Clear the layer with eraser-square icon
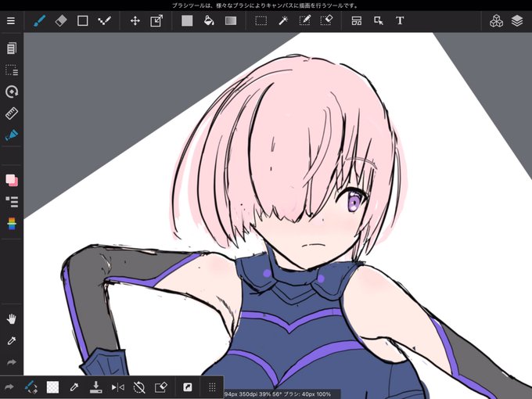532x399 pixels. coord(161,386)
